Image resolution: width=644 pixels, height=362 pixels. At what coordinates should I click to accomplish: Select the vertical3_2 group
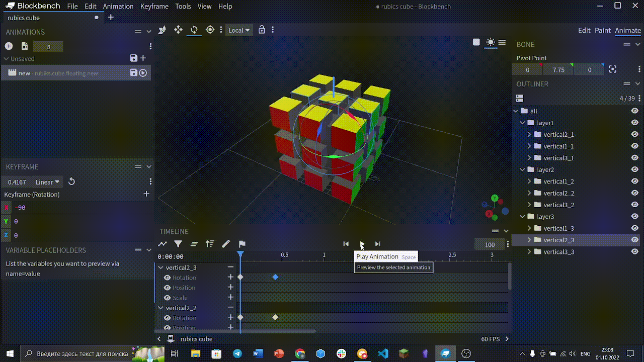pos(558,205)
